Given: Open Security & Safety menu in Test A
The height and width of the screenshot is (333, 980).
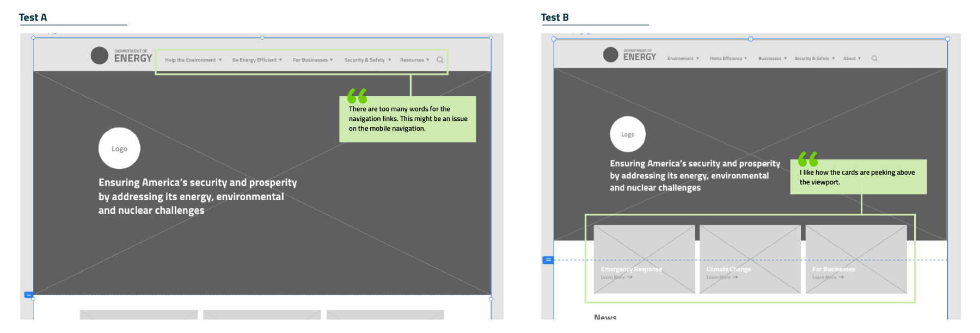Looking at the screenshot, I should tap(367, 60).
